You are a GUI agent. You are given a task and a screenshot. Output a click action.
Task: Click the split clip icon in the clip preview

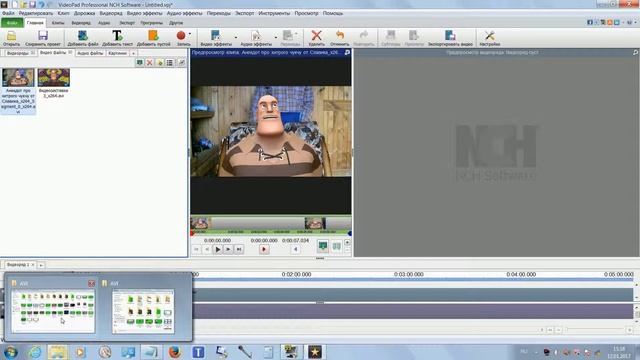point(336,246)
